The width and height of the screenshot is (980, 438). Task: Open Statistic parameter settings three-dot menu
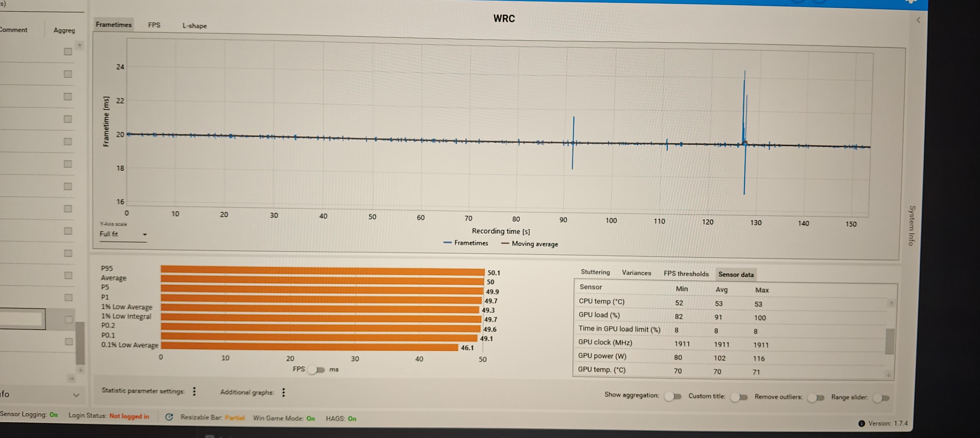coord(195,391)
